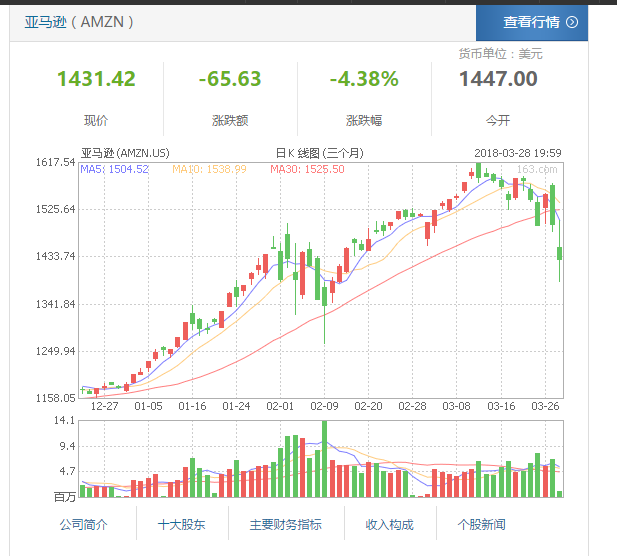Click the tallest green volume bar
Image resolution: width=617 pixels, height=556 pixels.
click(x=325, y=459)
